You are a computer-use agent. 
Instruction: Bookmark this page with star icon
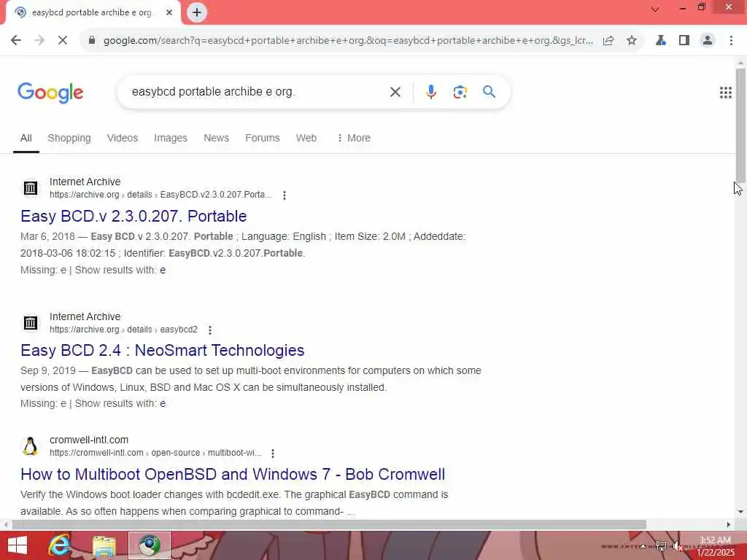tap(632, 41)
